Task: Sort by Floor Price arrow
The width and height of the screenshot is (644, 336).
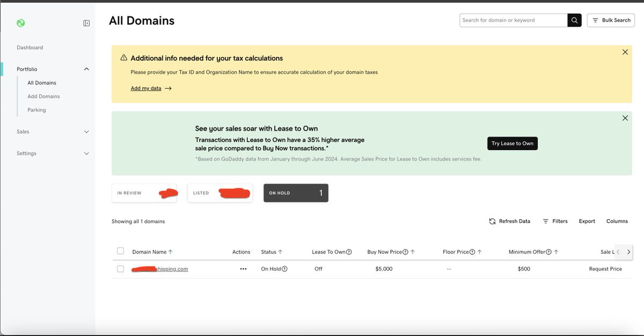Action: pyautogui.click(x=479, y=252)
